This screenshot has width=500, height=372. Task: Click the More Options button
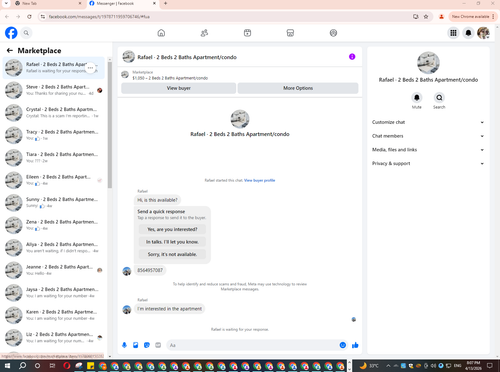(298, 88)
